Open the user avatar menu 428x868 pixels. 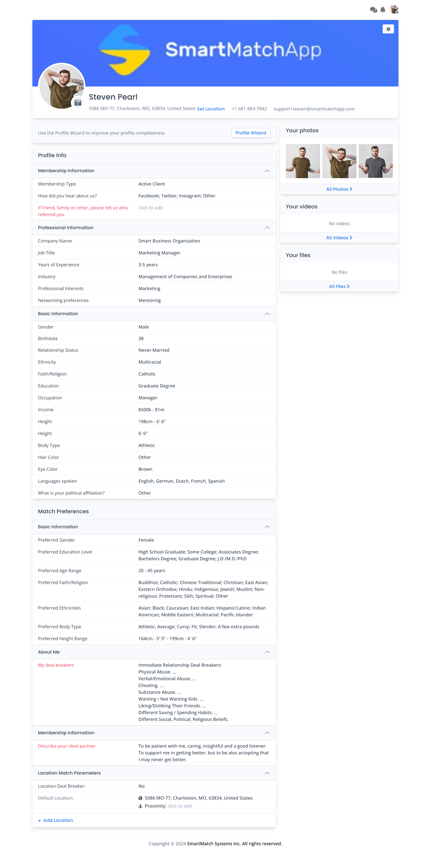click(x=394, y=9)
